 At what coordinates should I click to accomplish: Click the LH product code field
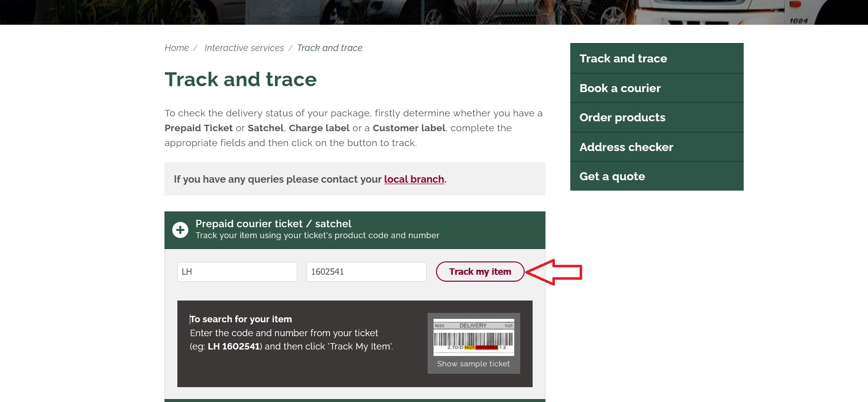(x=237, y=272)
